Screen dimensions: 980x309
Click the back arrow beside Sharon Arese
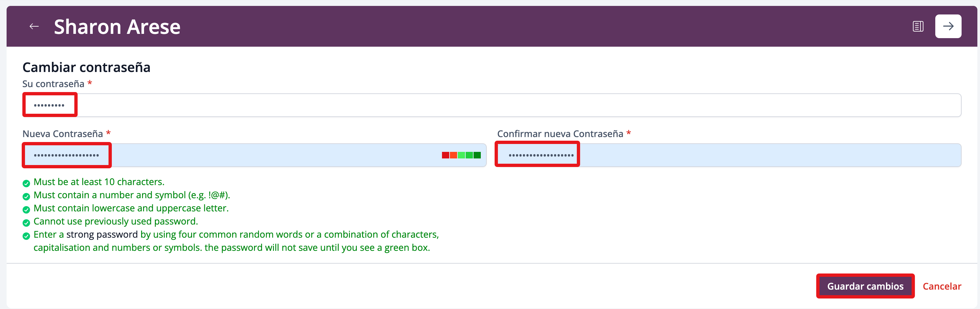pyautogui.click(x=34, y=26)
